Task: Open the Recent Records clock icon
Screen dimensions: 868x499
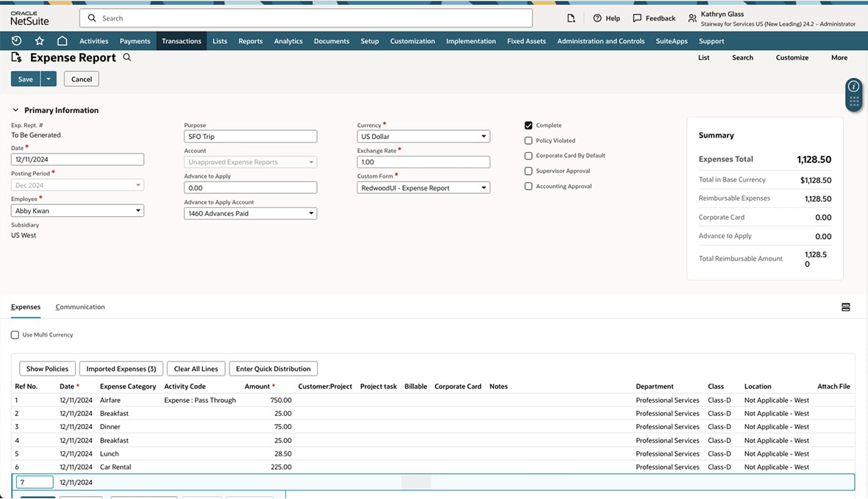Action: pyautogui.click(x=17, y=41)
